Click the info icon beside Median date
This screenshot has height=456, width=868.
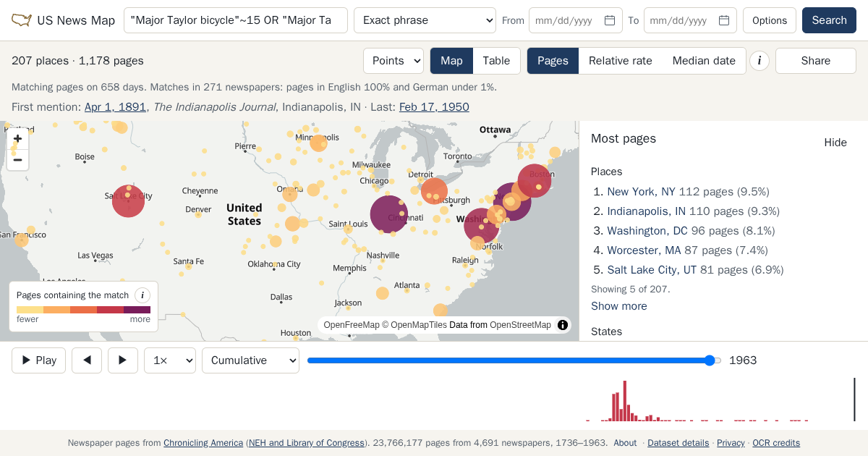pos(759,61)
